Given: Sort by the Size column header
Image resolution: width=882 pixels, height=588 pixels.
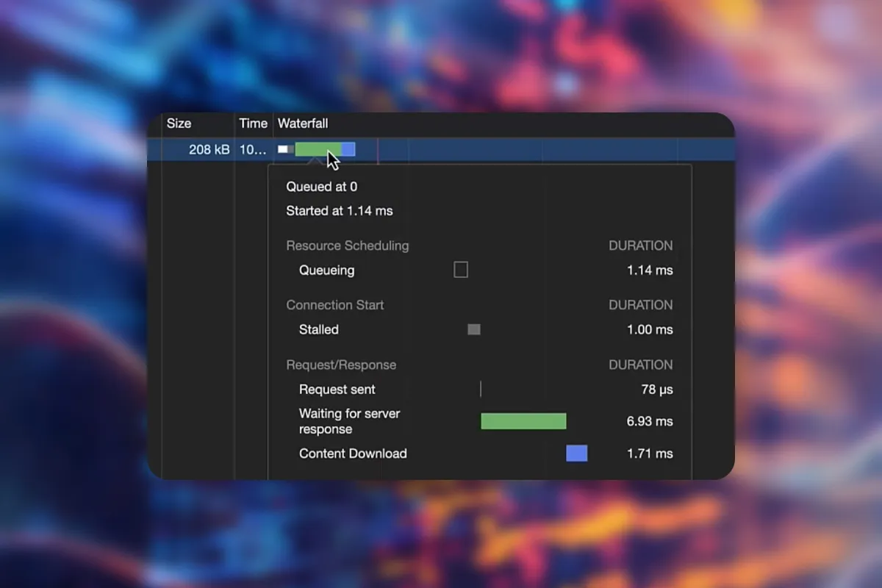Looking at the screenshot, I should (179, 123).
